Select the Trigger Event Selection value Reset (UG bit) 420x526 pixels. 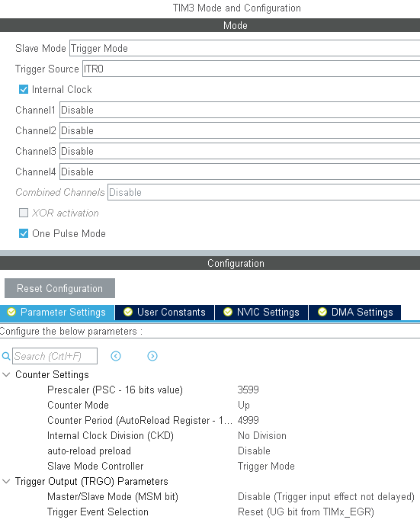pyautogui.click(x=306, y=512)
